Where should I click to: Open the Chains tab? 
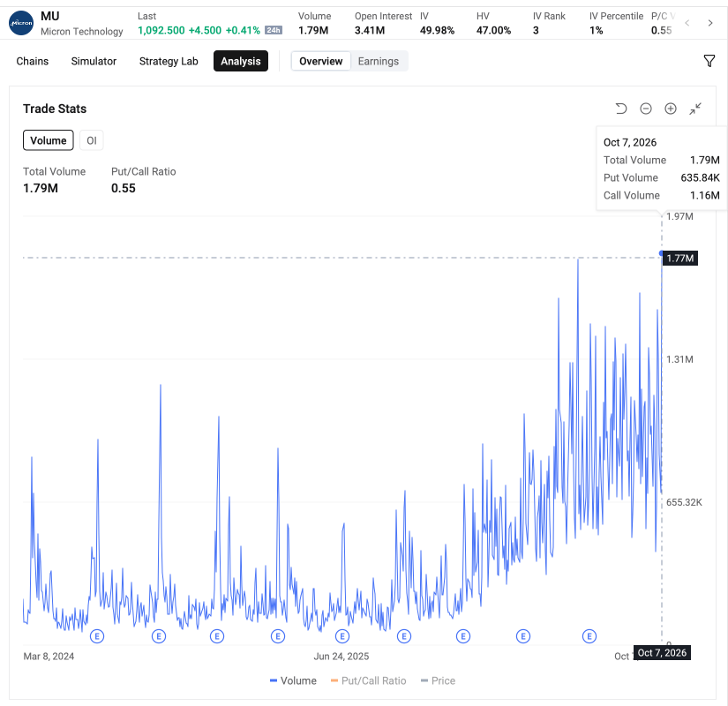click(33, 61)
